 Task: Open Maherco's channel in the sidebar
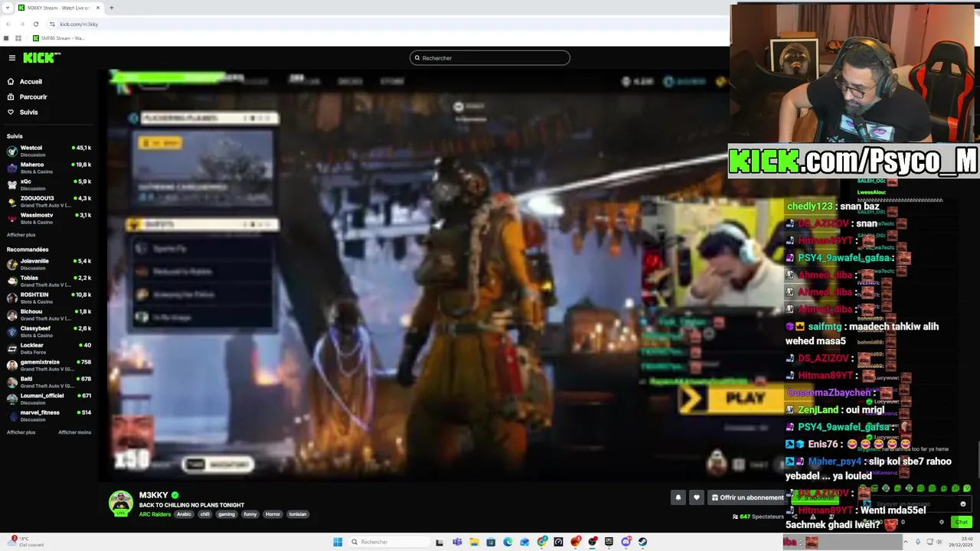[x=49, y=167]
